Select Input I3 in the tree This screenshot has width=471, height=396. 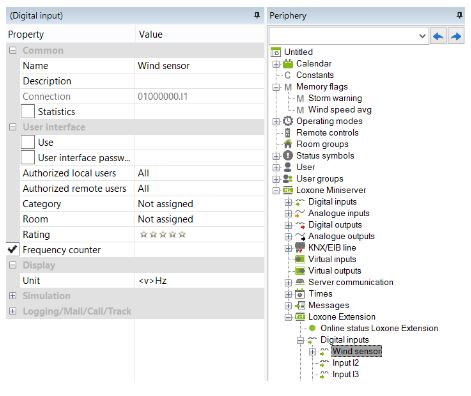coord(346,374)
